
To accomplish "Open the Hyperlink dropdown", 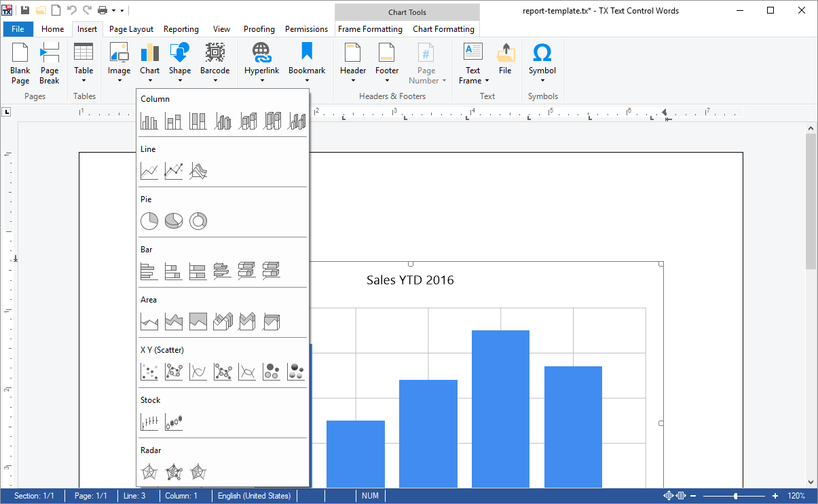I will [x=262, y=63].
